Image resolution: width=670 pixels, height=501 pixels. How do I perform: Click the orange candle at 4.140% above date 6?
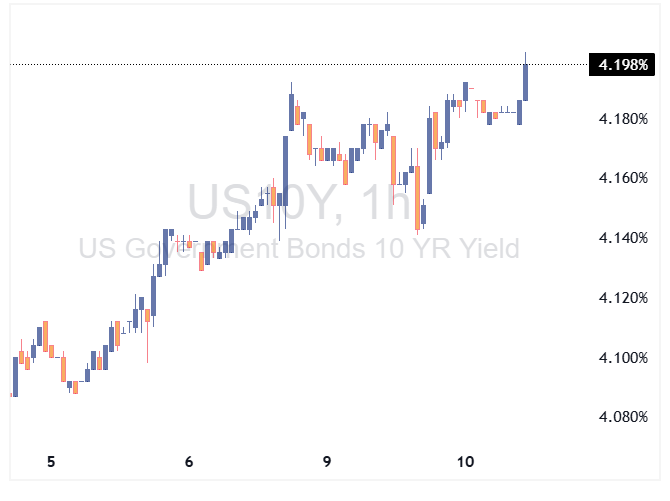tap(201, 260)
